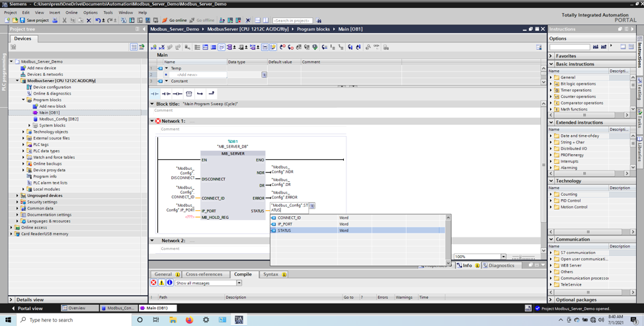The height and width of the screenshot is (326, 644).
Task: Insert a normally open contact
Action: click(155, 94)
